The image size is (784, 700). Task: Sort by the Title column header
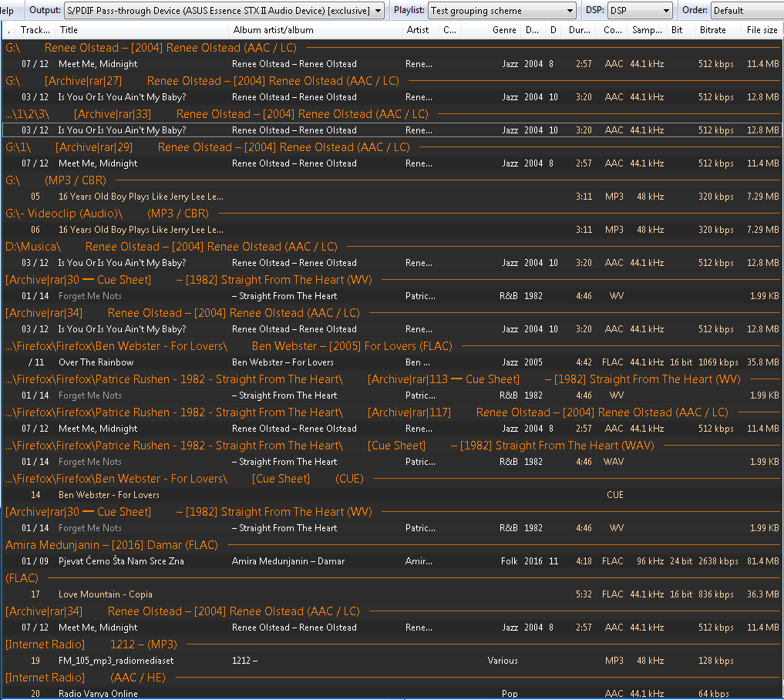pyautogui.click(x=142, y=30)
